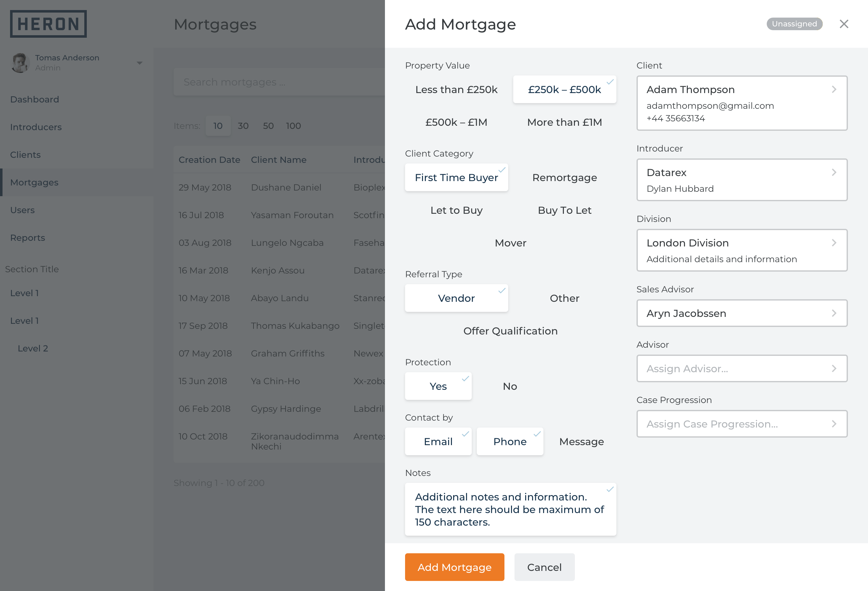Select First Time Buyer client category
Screen dimensions: 868x591
coord(456,178)
